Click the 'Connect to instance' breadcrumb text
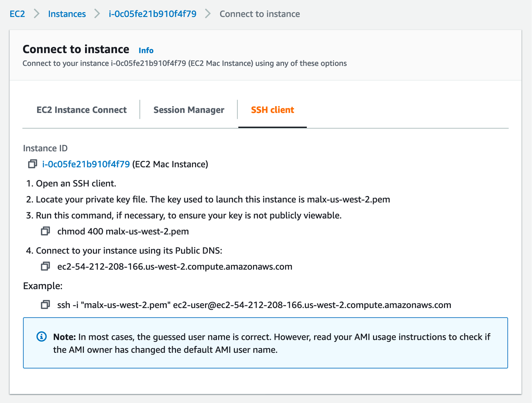This screenshot has width=532, height=403. point(260,14)
